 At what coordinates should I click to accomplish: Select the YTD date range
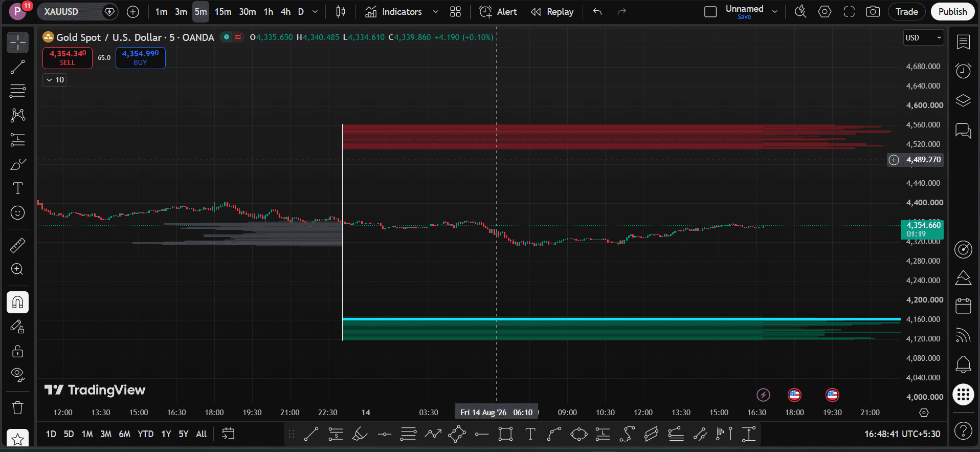point(146,434)
